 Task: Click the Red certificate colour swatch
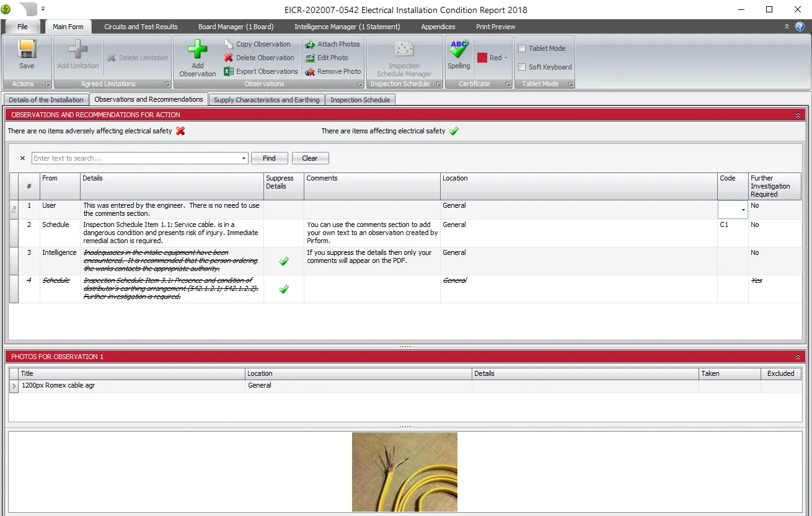(x=482, y=58)
